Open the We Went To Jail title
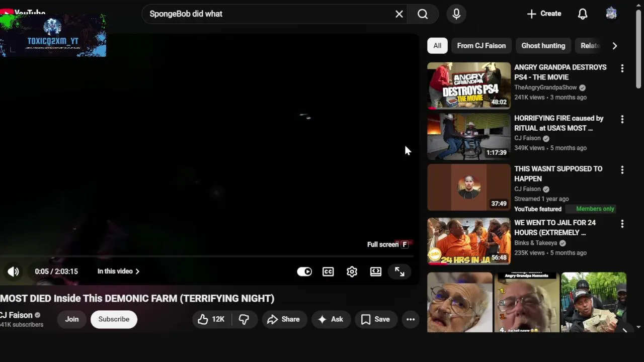The height and width of the screenshot is (362, 644). point(555,227)
